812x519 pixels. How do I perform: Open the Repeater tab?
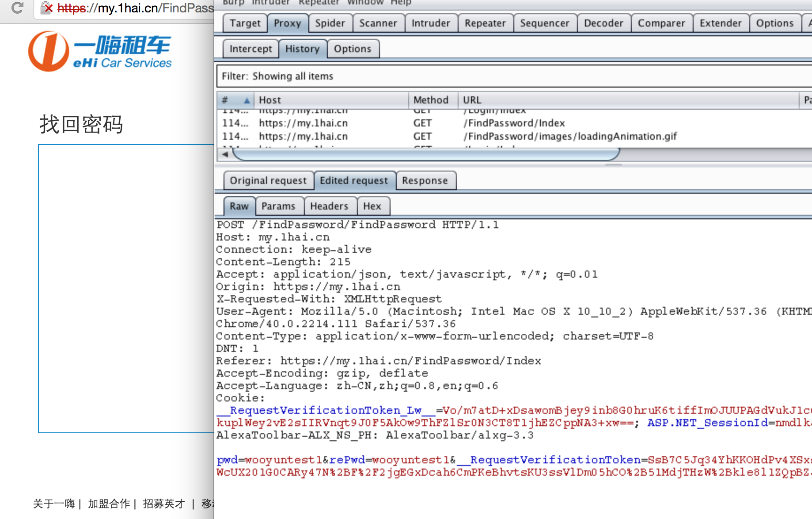[x=485, y=23]
